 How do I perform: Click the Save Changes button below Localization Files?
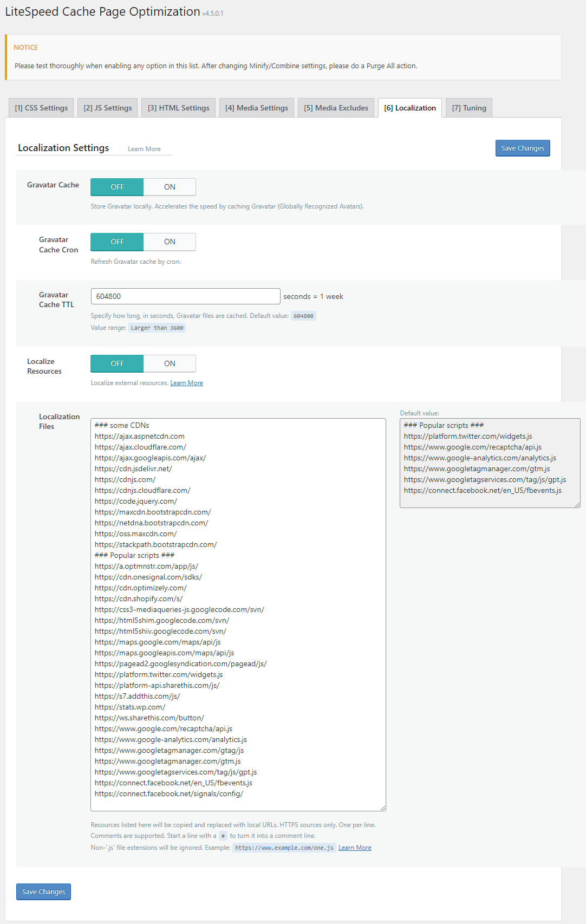click(x=43, y=892)
